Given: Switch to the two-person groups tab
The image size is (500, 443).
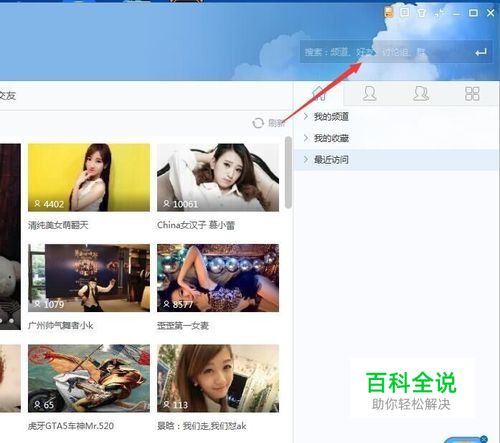Looking at the screenshot, I should tap(421, 94).
